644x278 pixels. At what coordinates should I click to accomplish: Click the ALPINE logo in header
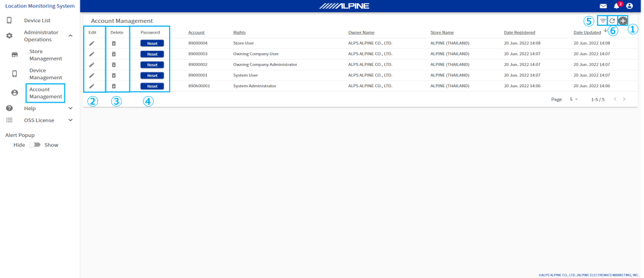pyautogui.click(x=344, y=6)
